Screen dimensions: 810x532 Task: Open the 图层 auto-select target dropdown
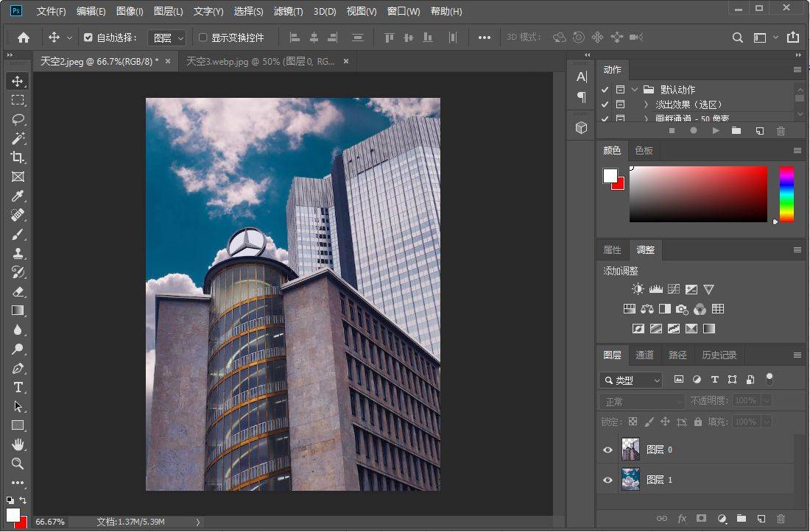tap(167, 38)
